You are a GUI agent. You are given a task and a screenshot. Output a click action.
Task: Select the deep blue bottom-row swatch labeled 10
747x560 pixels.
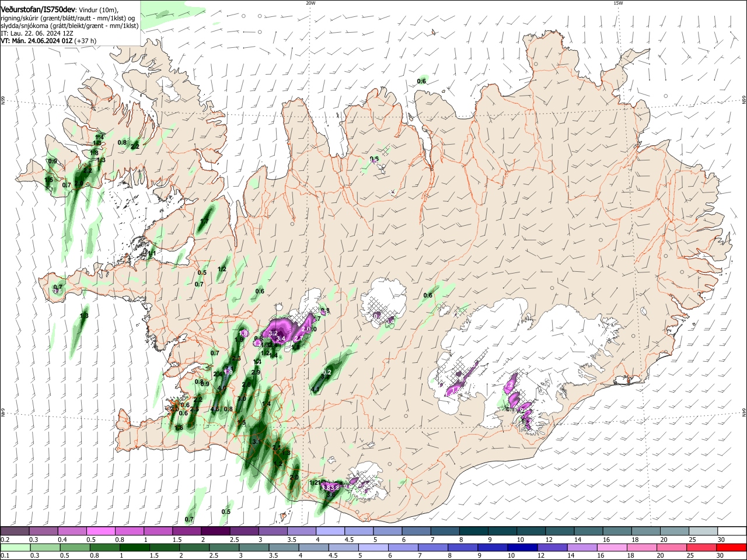(x=523, y=547)
